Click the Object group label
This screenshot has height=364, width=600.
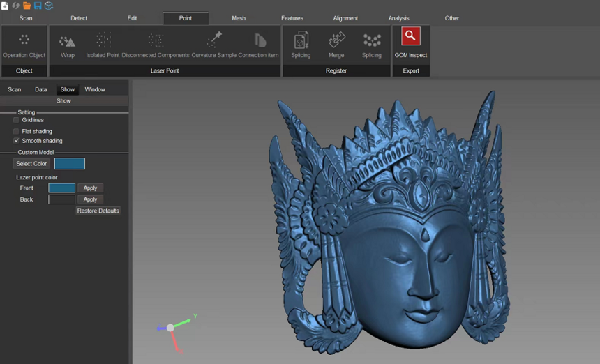(x=24, y=70)
